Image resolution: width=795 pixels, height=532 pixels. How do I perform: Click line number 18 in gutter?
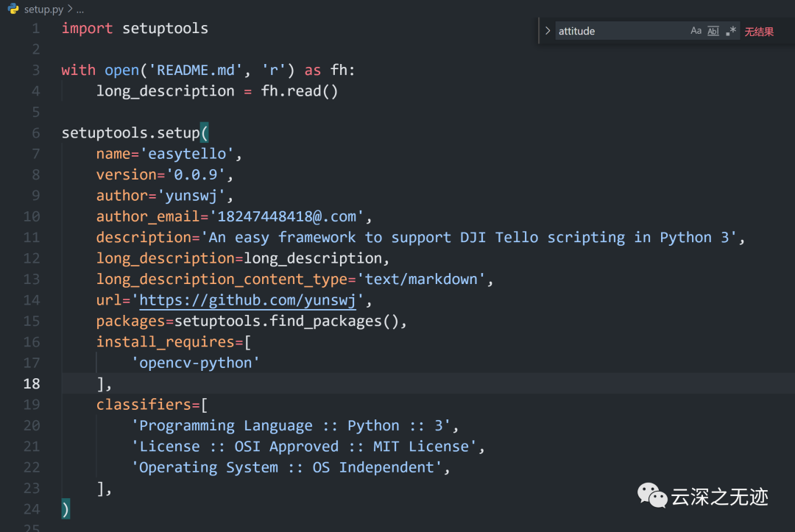click(32, 383)
